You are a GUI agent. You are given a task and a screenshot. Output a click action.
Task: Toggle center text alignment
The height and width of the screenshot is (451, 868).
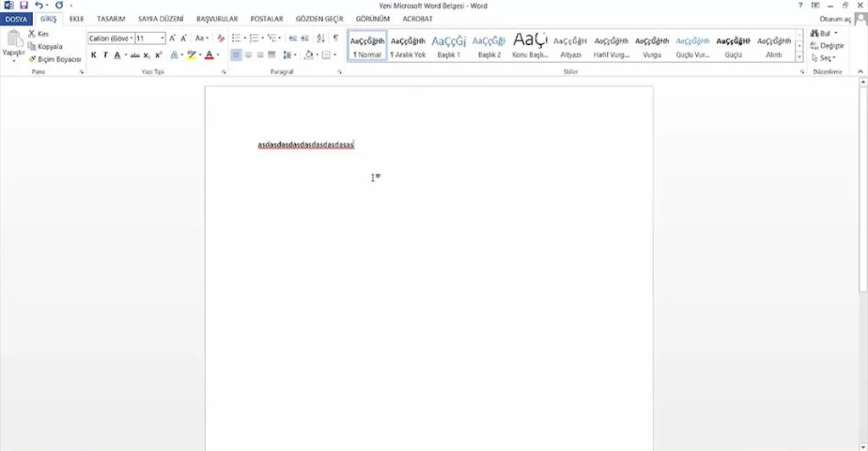click(248, 55)
